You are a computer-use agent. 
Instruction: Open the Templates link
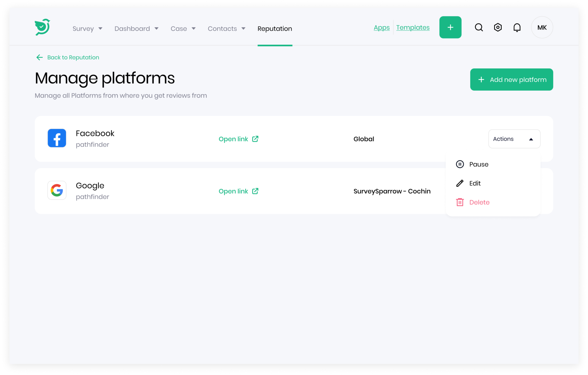tap(413, 27)
